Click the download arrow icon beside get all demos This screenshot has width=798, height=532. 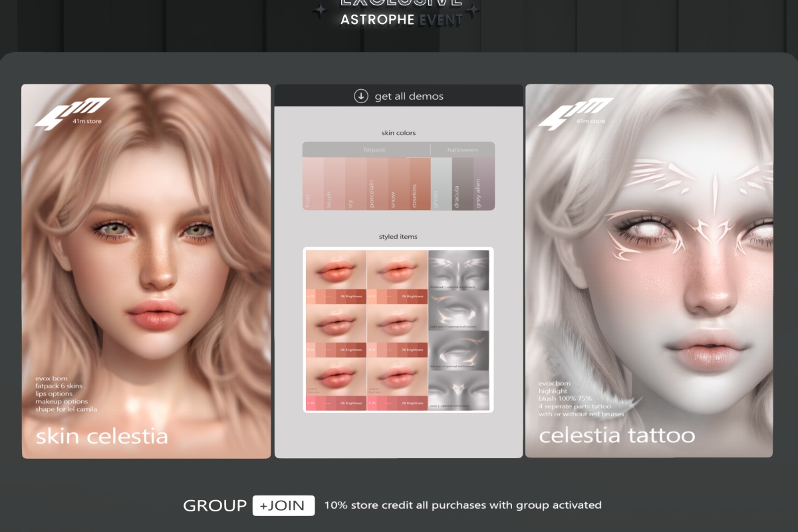360,96
